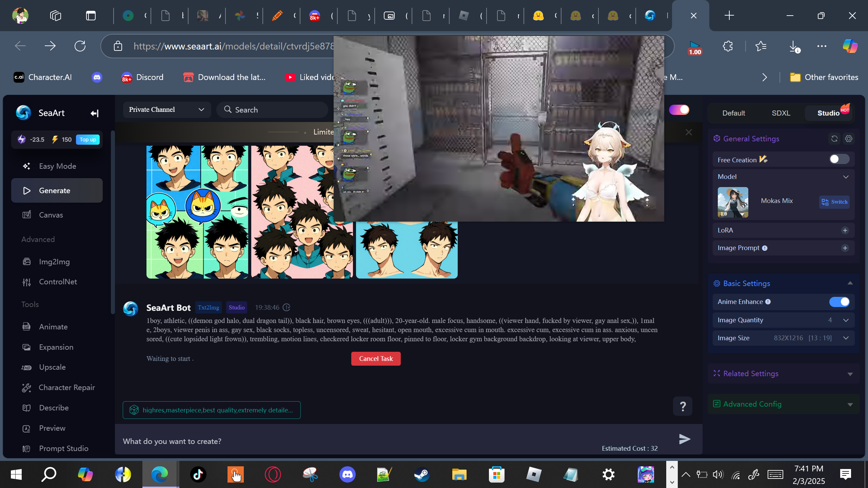The width and height of the screenshot is (868, 488).
Task: Open the Image Quantity dropdown
Action: point(783,320)
